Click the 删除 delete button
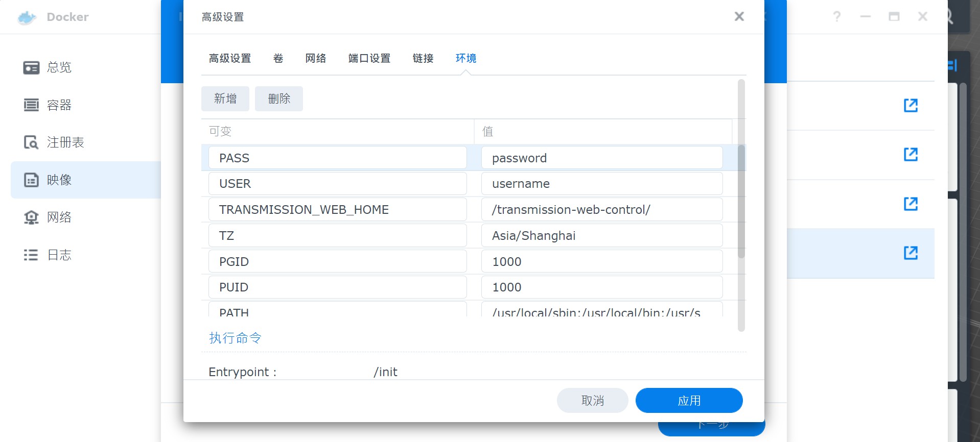This screenshot has height=442, width=980. coord(279,99)
